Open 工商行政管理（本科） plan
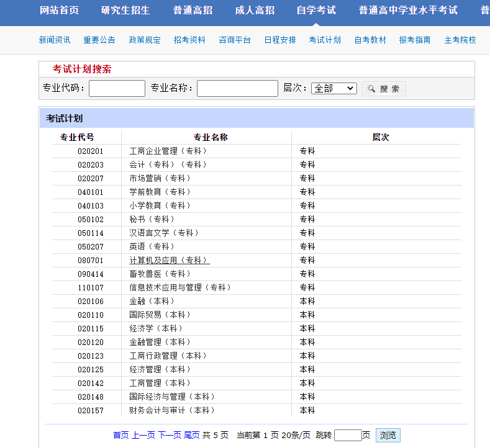 [x=168, y=356]
